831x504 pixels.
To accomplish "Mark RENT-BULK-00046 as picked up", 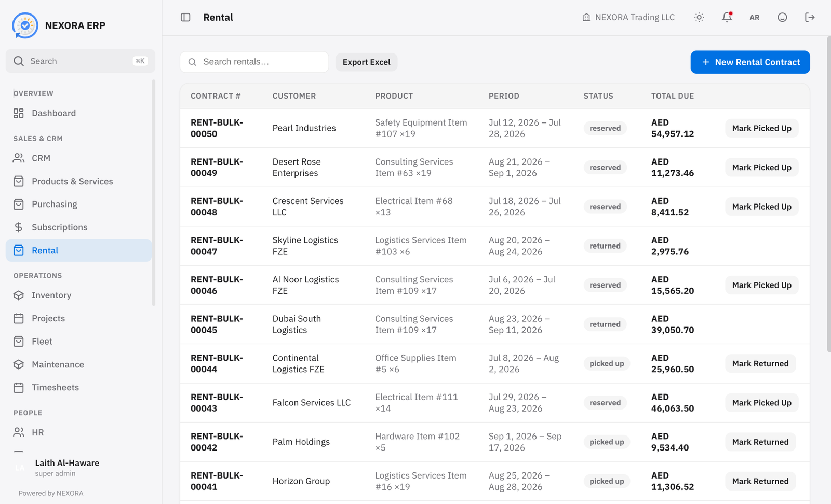I will tap(762, 285).
